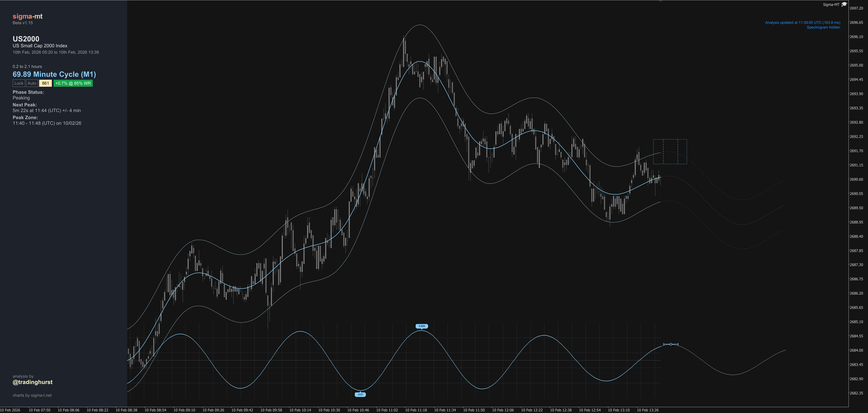The image size is (868, 413).
Task: Click the green +0.7% @ 85% WR badge
Action: [73, 83]
